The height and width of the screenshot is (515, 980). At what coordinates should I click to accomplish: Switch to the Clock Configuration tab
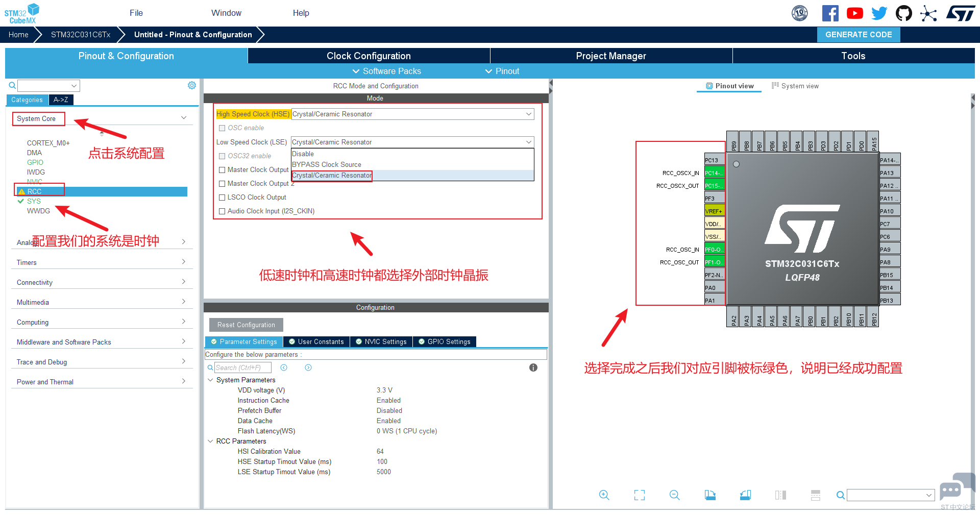tap(369, 56)
